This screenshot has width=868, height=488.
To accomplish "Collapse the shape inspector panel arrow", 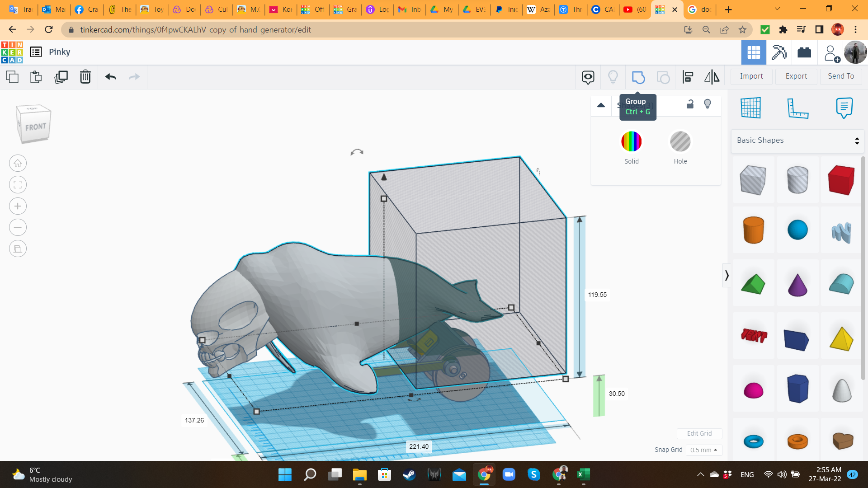I will tap(601, 105).
